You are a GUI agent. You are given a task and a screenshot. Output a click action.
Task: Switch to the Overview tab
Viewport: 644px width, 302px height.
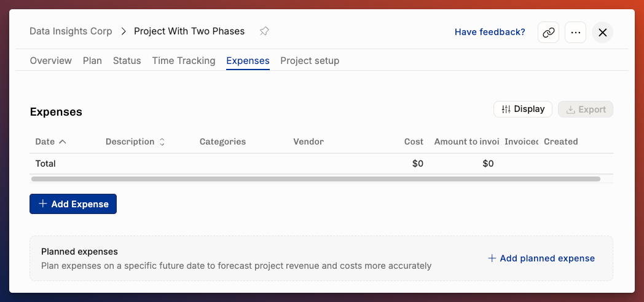coord(51,61)
